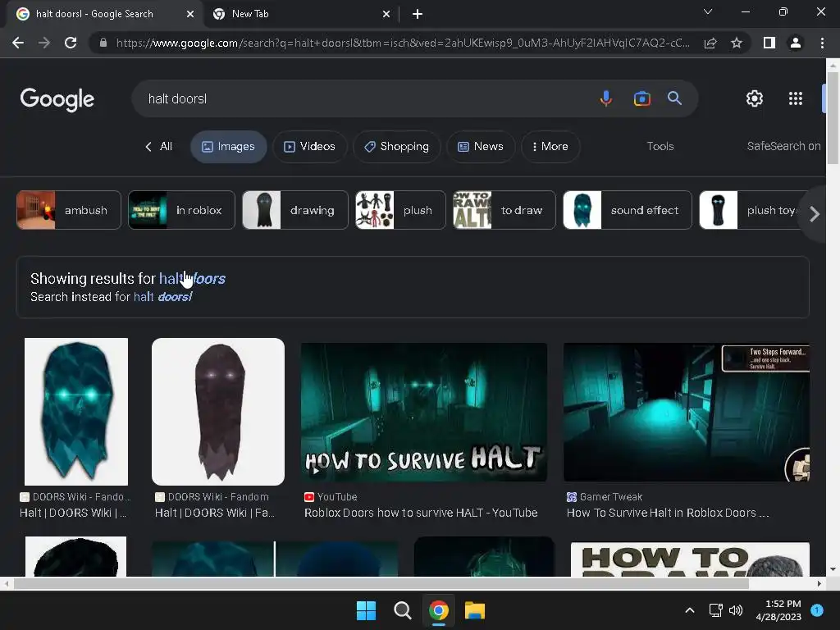Filter images by plush chip
Viewport: 840px width, 630px height.
click(x=400, y=210)
